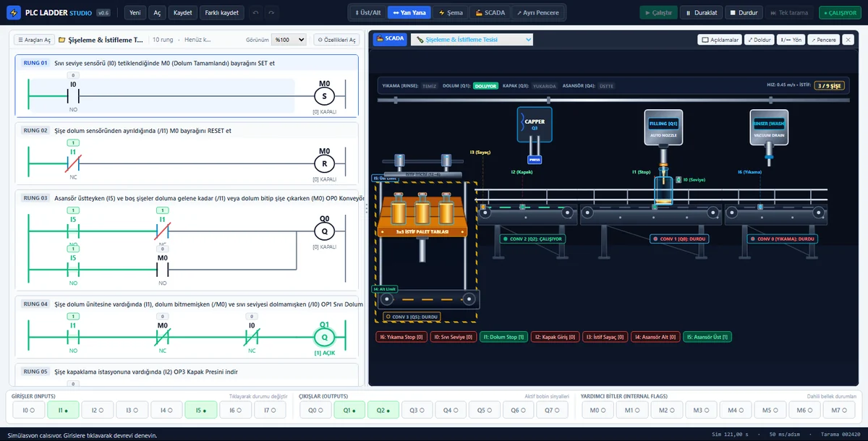Select the I1 NC contact in Rung 02
The image size is (868, 441).
pos(73,163)
